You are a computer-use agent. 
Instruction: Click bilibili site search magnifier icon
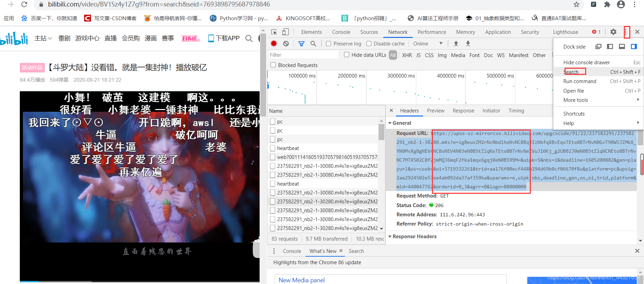(249, 38)
